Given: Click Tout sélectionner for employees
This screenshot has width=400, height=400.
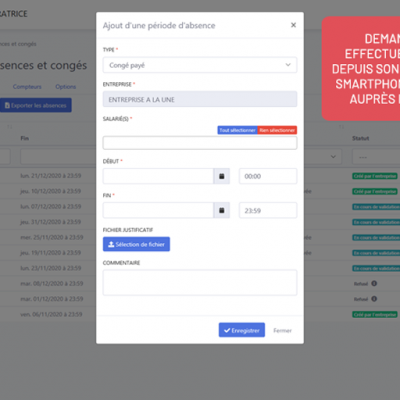Looking at the screenshot, I should [237, 130].
